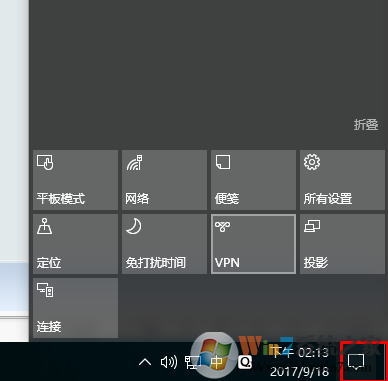This screenshot has height=381, width=388.
Task: Open the volume speaker tray icon
Action: [169, 362]
